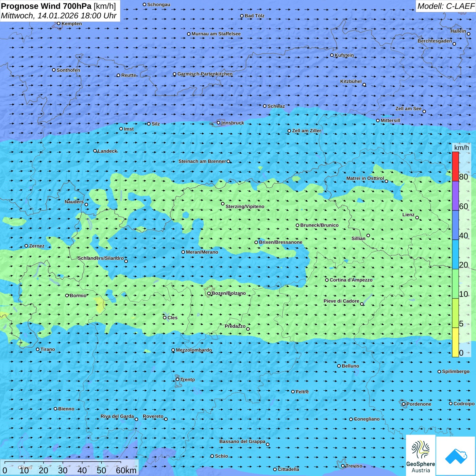The width and height of the screenshot is (476, 476).
Task: Click the red 80 km/h legend color
Action: (x=455, y=166)
